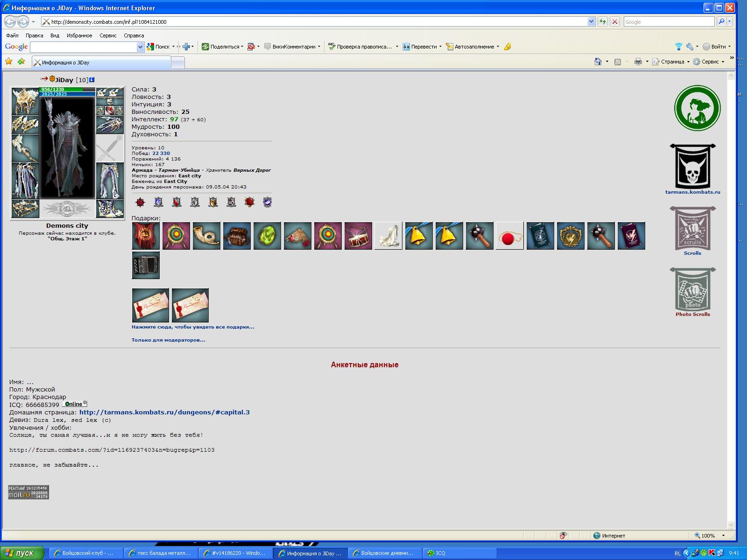747x560 pixels.
Task: Click the accordion gift icon
Action: [x=146, y=265]
